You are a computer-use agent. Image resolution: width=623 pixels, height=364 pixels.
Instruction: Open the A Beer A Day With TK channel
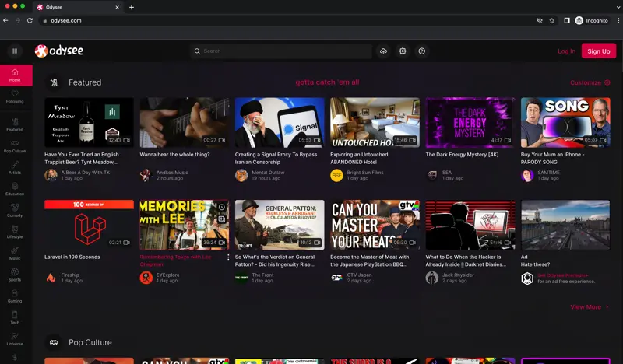[x=85, y=172]
